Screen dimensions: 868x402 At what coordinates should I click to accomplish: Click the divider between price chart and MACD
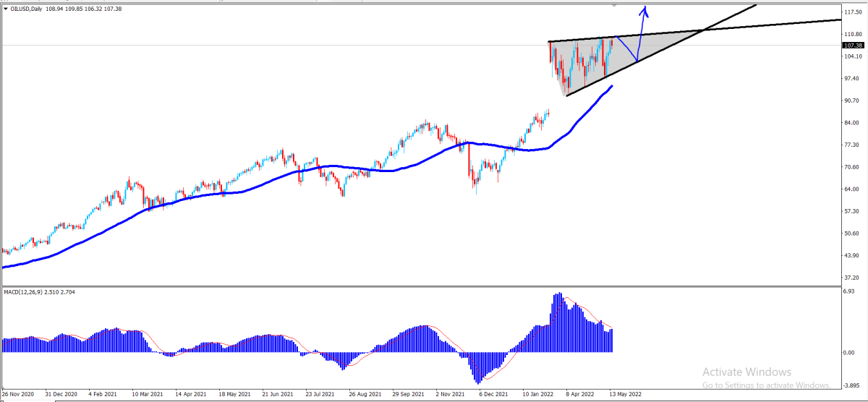point(421,286)
